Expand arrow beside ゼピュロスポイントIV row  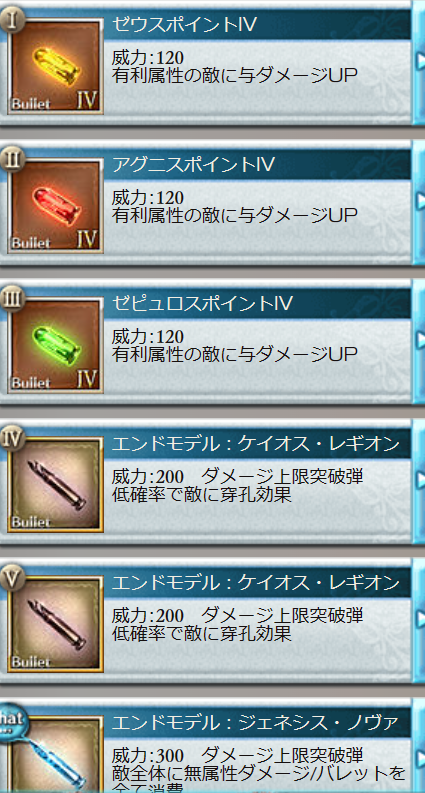419,340
